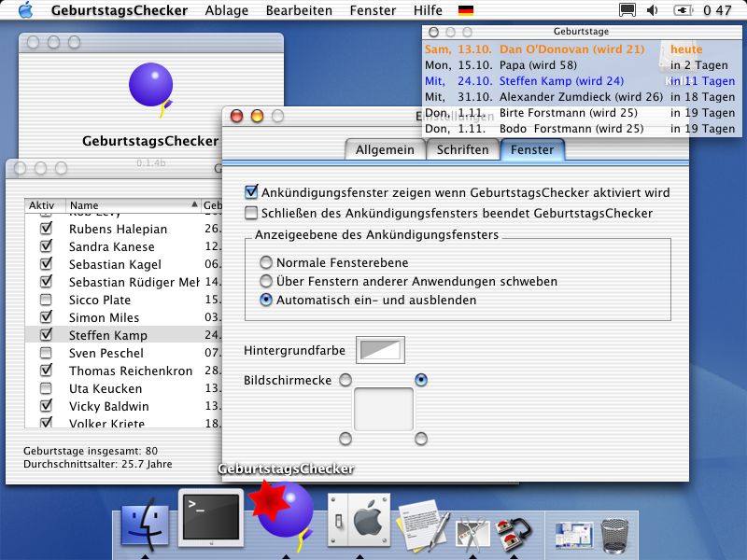Open the Bearbeiten menu
The width and height of the screenshot is (747, 560).
299,10
